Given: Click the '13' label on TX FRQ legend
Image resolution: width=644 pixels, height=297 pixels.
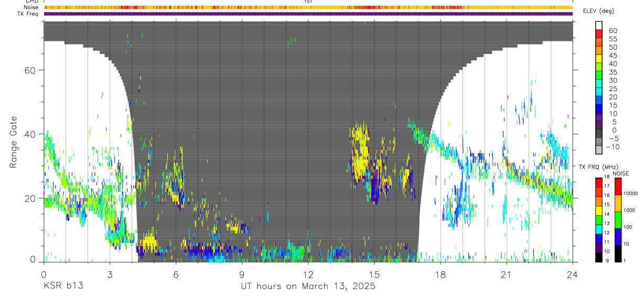Looking at the screenshot, I should 606,224.
